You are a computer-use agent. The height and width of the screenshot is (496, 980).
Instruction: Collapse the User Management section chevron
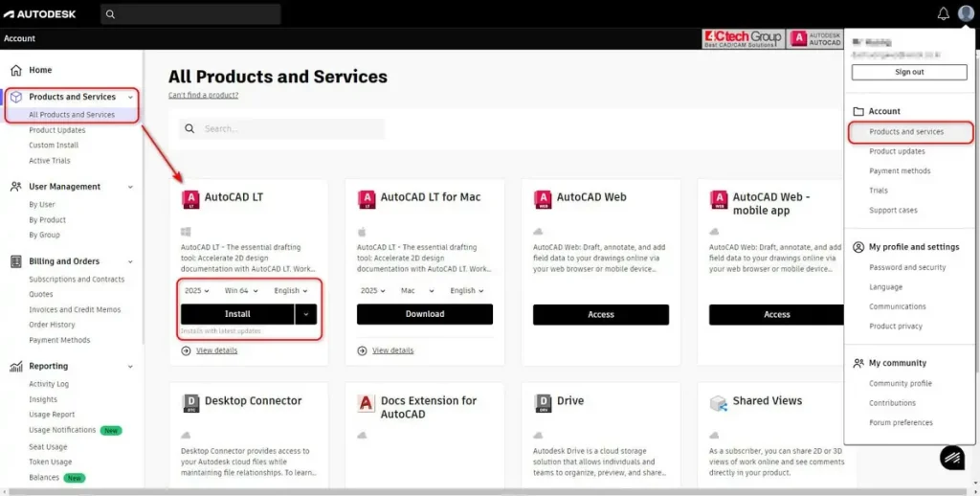click(130, 187)
